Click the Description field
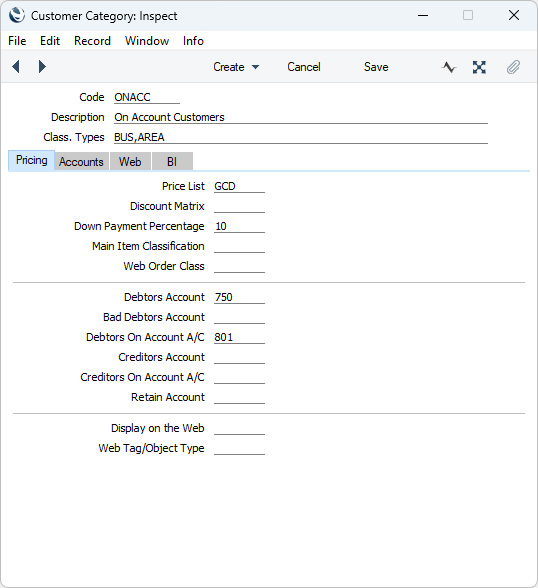This screenshot has width=538, height=588. [301, 117]
